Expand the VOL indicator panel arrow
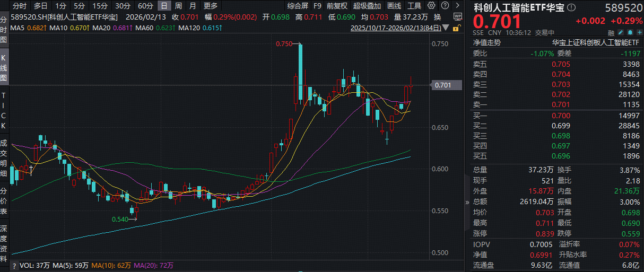644x272 pixels. tap(14, 265)
